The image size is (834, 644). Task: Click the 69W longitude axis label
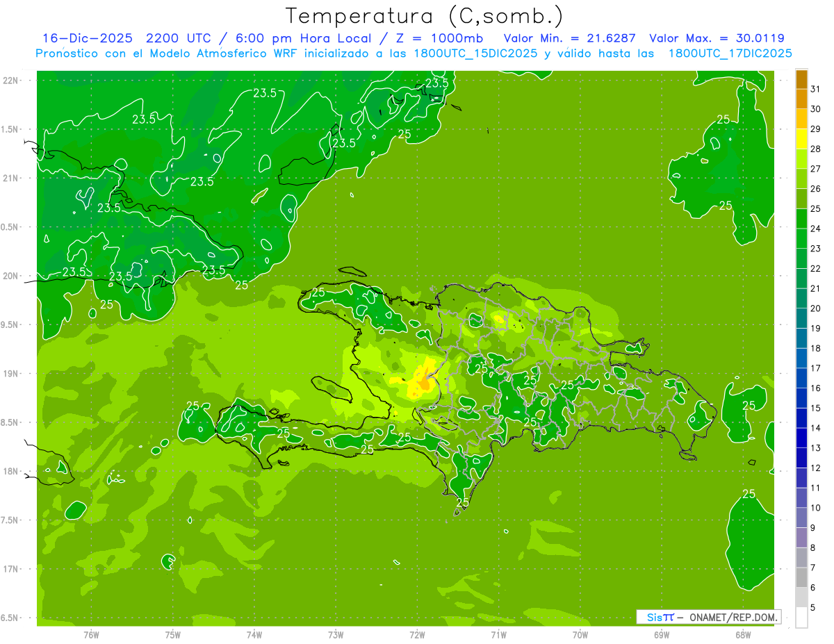click(x=661, y=634)
